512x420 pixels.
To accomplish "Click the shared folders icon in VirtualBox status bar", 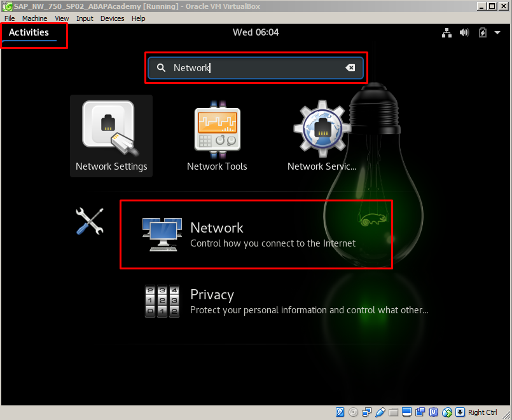I will pyautogui.click(x=394, y=412).
